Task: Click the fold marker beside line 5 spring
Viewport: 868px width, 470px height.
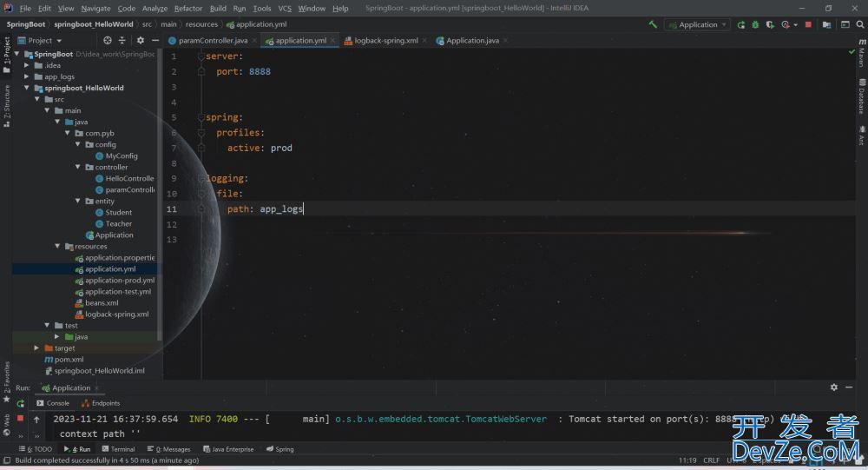Action: click(201, 117)
